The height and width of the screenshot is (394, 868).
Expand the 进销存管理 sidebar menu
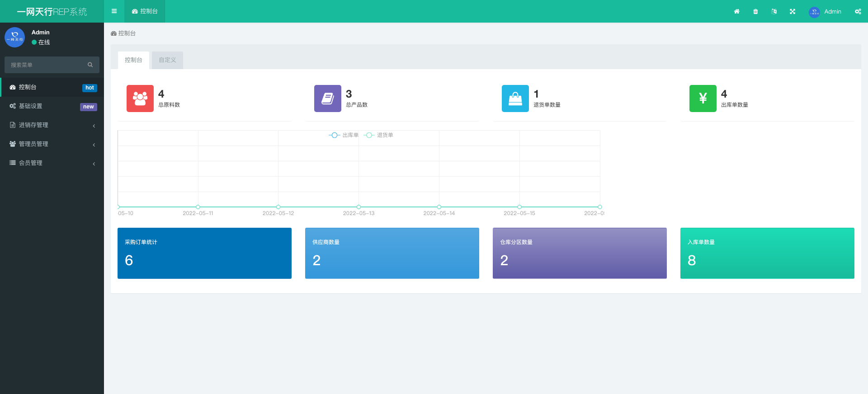(52, 125)
